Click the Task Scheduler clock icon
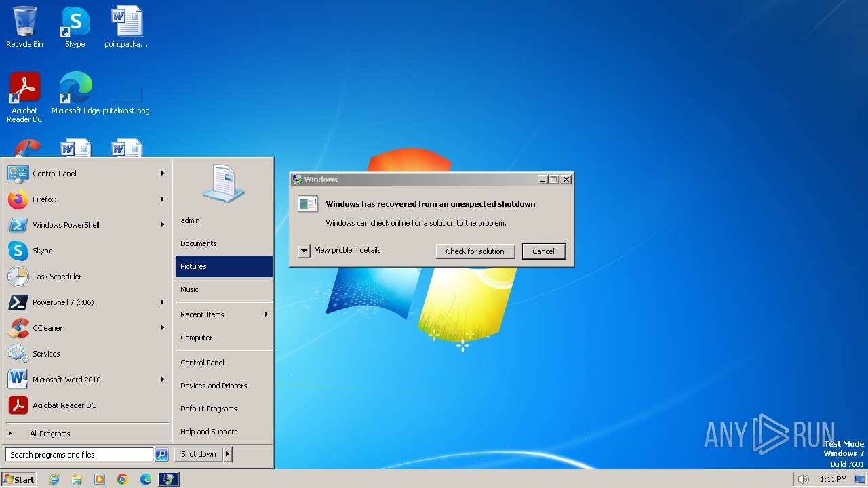 tap(18, 277)
